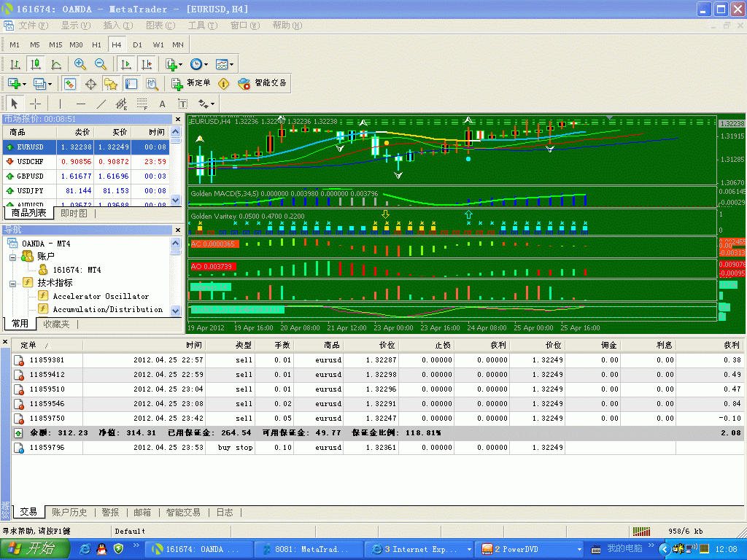The height and width of the screenshot is (560, 747).
Task: Select the D1 timeframe button
Action: pyautogui.click(x=137, y=44)
